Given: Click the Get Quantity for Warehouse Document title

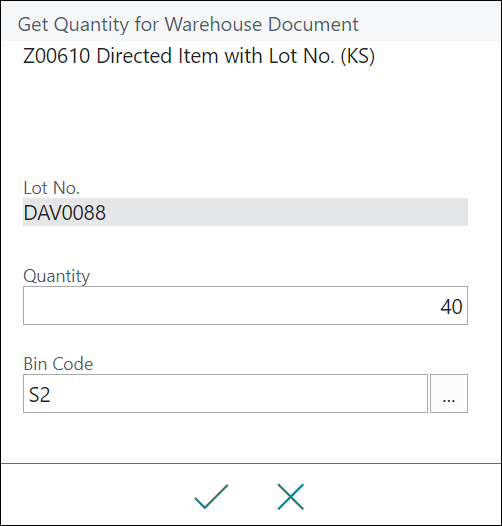Looking at the screenshot, I should pyautogui.click(x=188, y=24).
